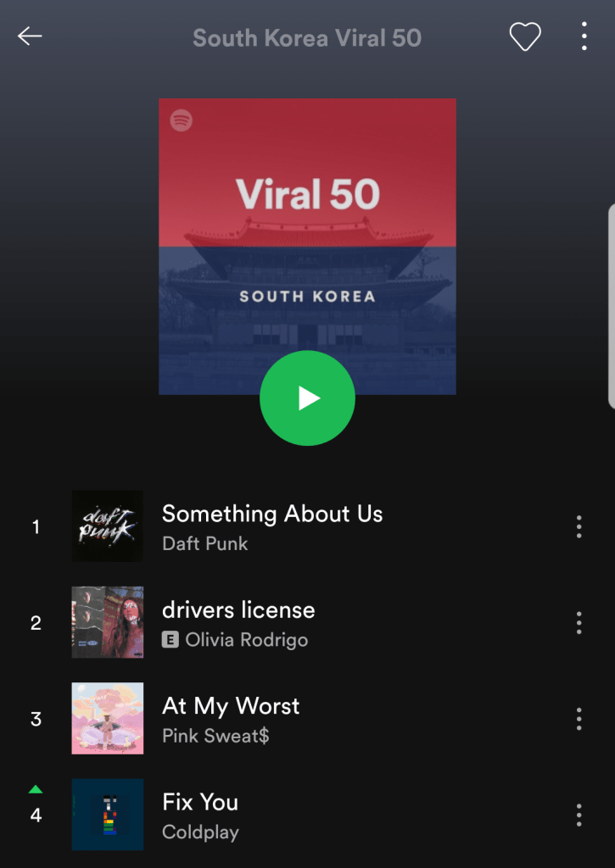Go back using the left arrow
Image resolution: width=615 pixels, height=868 pixels.
coord(30,36)
